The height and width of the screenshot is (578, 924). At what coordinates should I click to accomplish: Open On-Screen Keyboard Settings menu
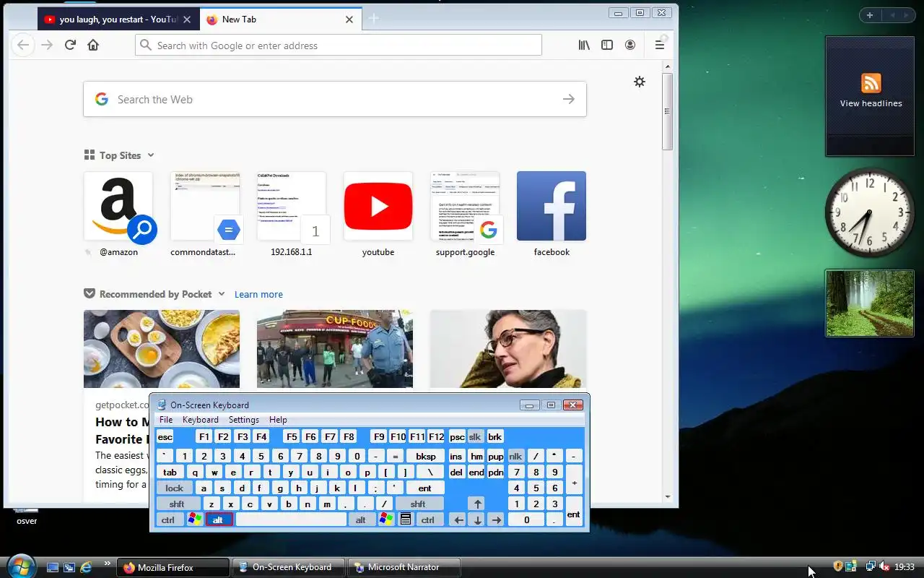pyautogui.click(x=244, y=420)
